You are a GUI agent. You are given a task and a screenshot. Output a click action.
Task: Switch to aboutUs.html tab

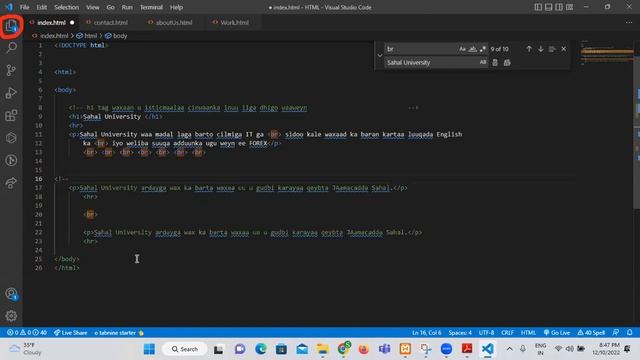click(171, 22)
